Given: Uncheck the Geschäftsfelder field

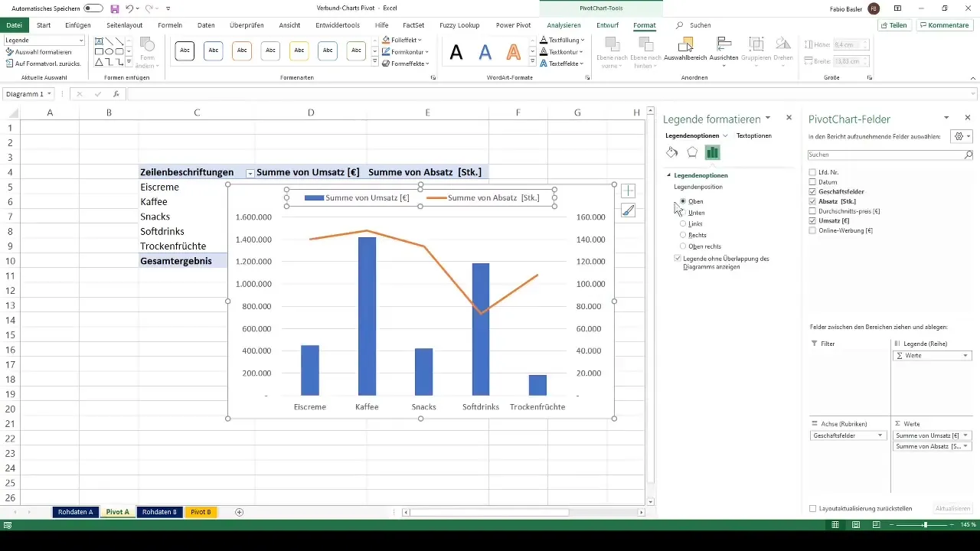Looking at the screenshot, I should coord(812,191).
